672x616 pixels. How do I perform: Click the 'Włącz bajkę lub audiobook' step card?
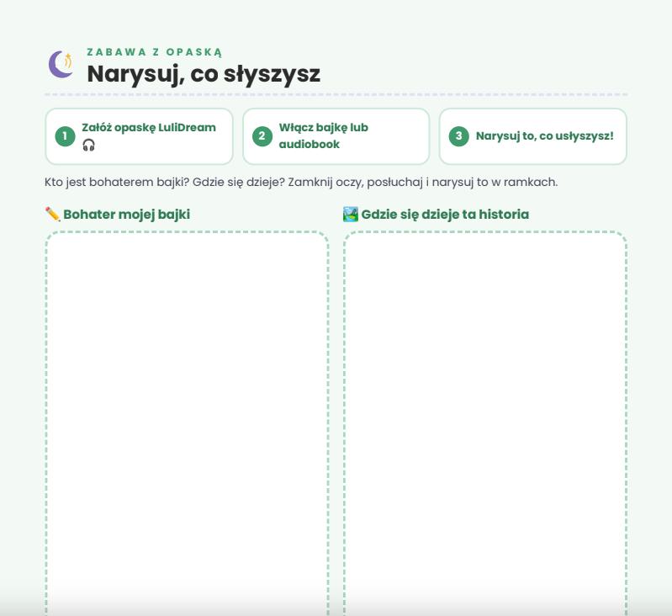click(336, 136)
